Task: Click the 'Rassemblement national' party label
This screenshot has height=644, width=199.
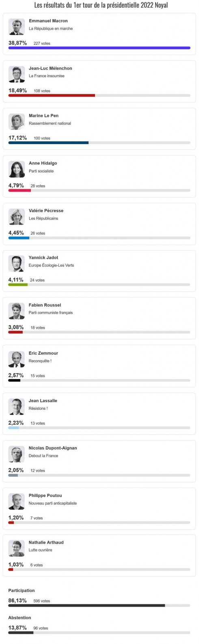Action: (50, 123)
